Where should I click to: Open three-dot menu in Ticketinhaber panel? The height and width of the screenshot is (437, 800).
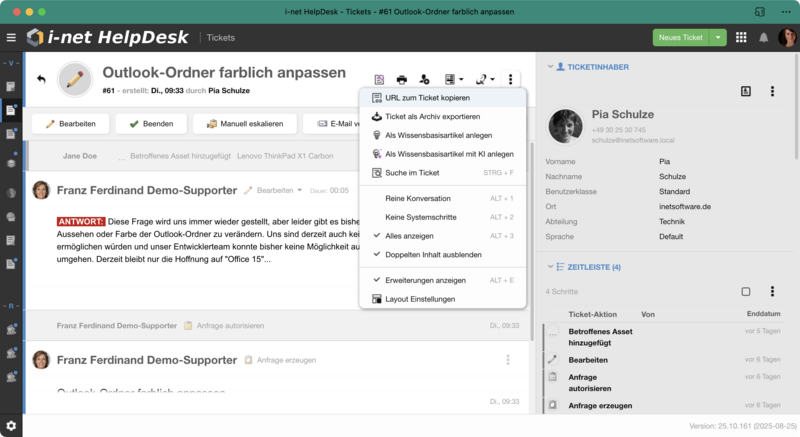click(772, 91)
